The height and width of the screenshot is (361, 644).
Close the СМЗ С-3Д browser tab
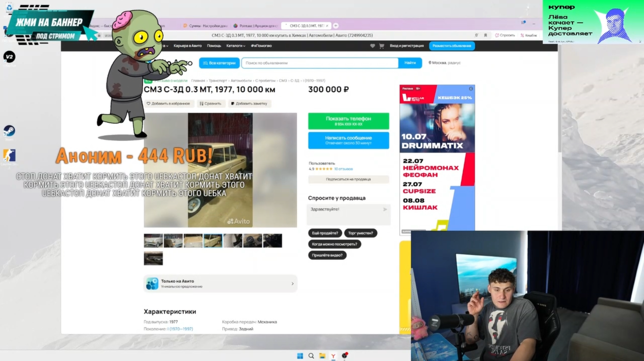pos(327,26)
